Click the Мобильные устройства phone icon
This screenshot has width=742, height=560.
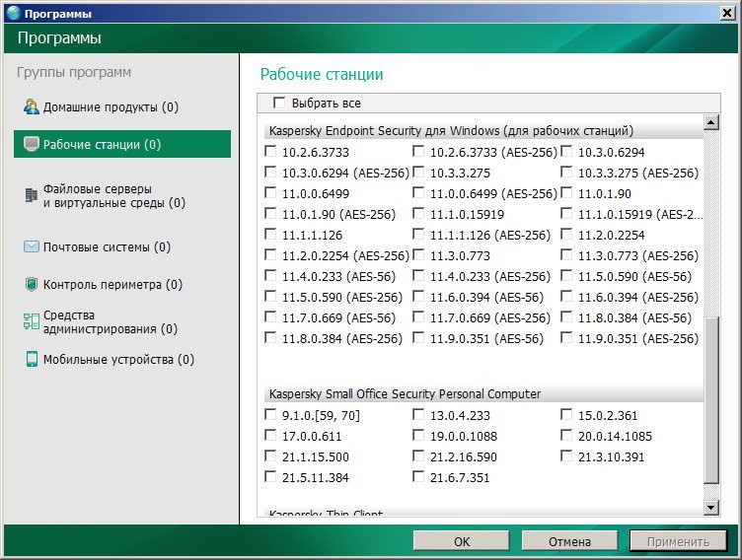32,360
